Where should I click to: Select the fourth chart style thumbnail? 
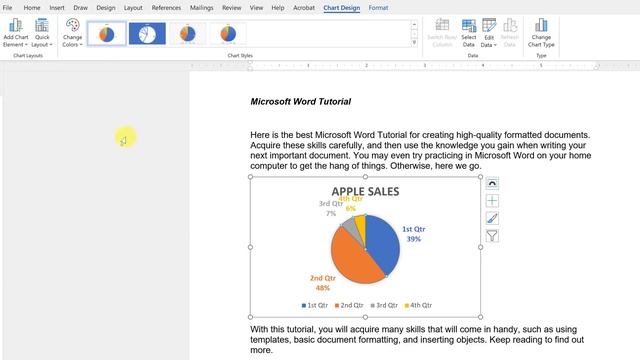(x=228, y=33)
